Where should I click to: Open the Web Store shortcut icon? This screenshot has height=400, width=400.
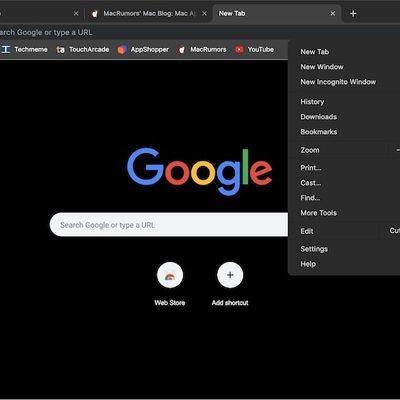[x=170, y=275]
